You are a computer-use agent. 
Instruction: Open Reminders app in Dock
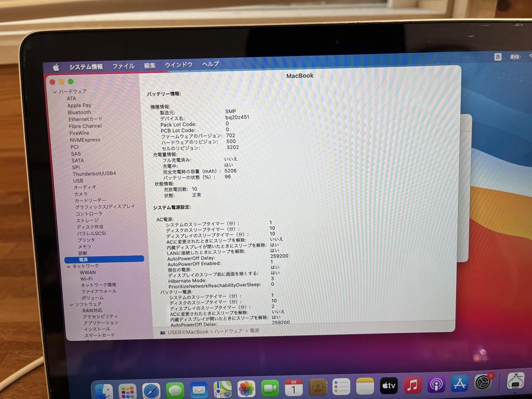tap(341, 387)
